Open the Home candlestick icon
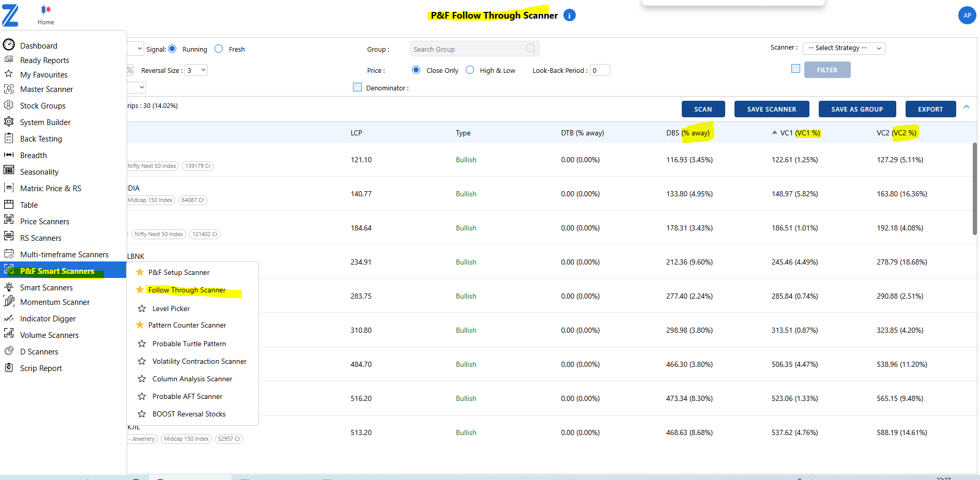This screenshot has width=980, height=480. pyautogui.click(x=45, y=9)
